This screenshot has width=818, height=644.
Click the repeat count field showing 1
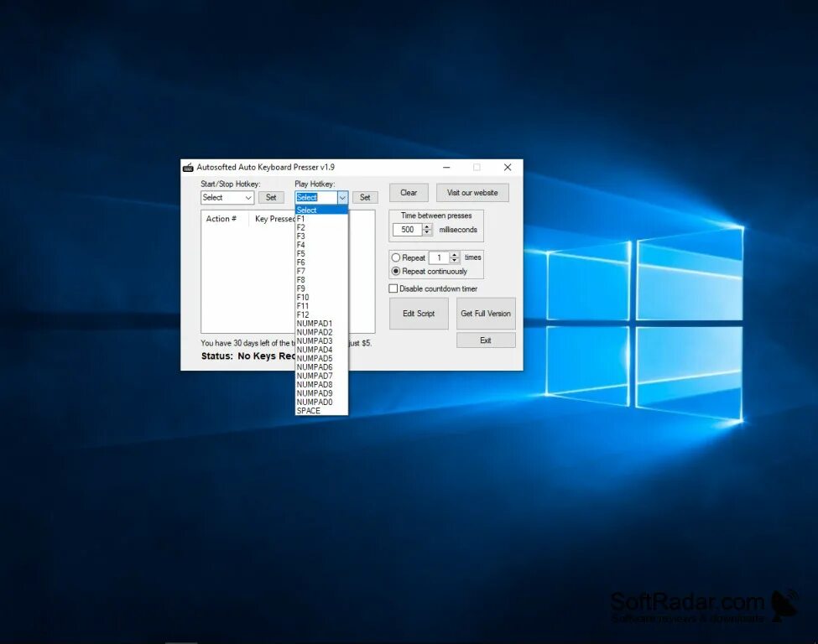(440, 257)
